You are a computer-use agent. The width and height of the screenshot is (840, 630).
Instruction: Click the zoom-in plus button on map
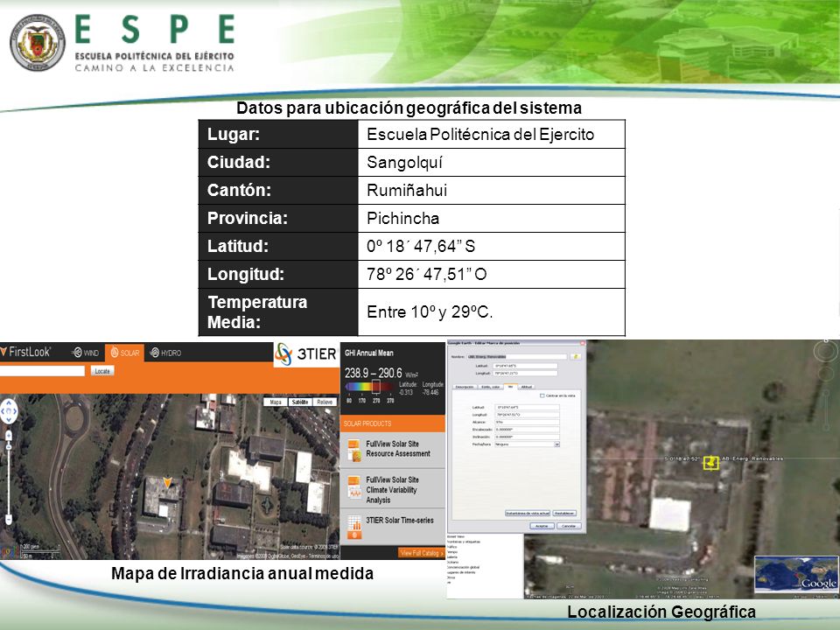point(9,436)
